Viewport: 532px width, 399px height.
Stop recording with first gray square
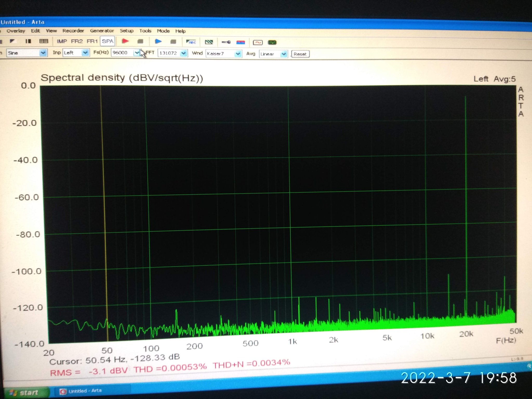coord(140,41)
